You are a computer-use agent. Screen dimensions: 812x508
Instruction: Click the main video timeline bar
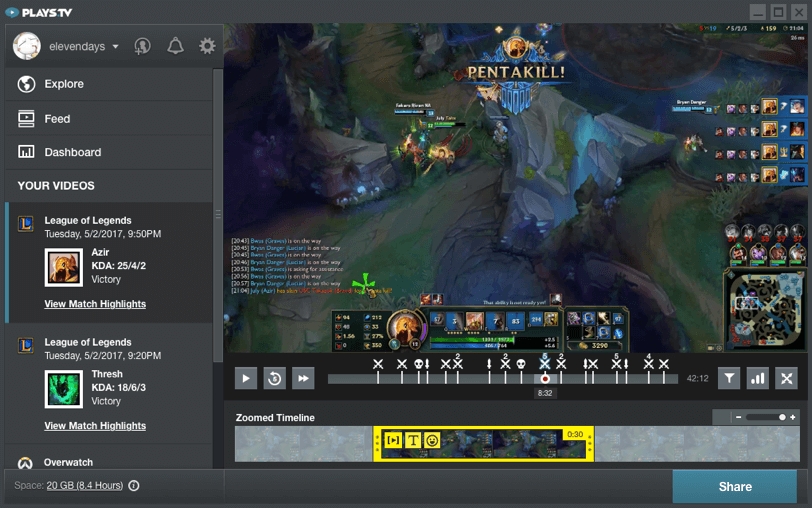[502, 379]
